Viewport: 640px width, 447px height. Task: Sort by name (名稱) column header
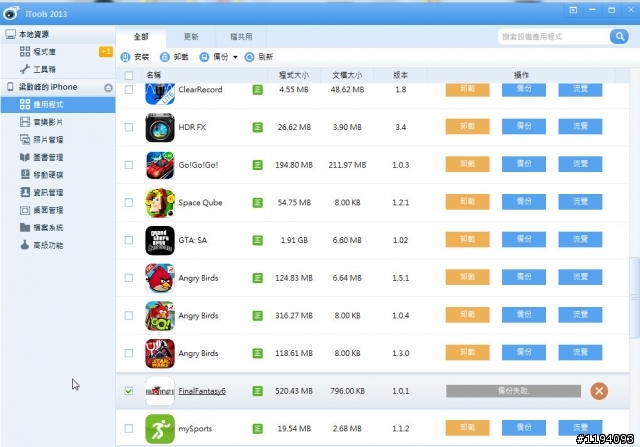pos(153,76)
